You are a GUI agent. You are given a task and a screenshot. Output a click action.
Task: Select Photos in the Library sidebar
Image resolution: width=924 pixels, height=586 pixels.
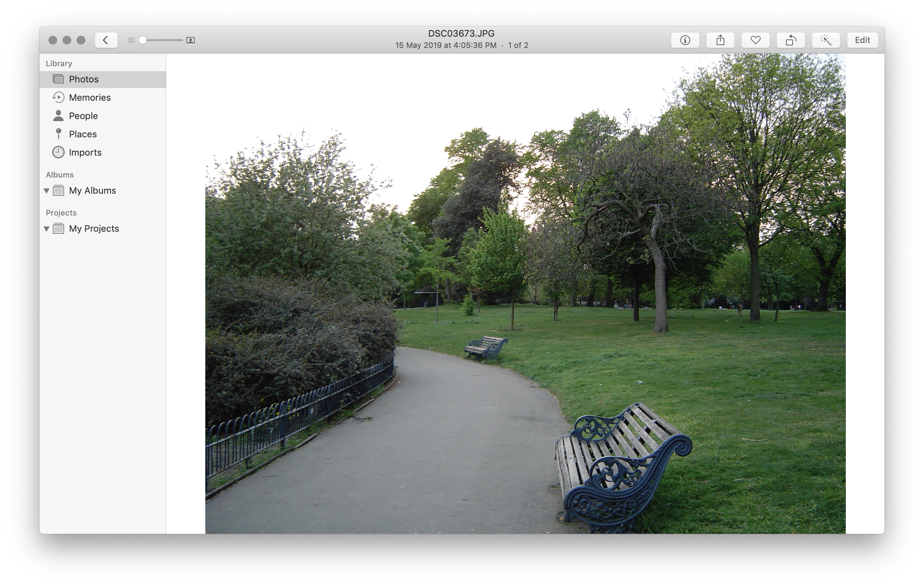point(84,79)
